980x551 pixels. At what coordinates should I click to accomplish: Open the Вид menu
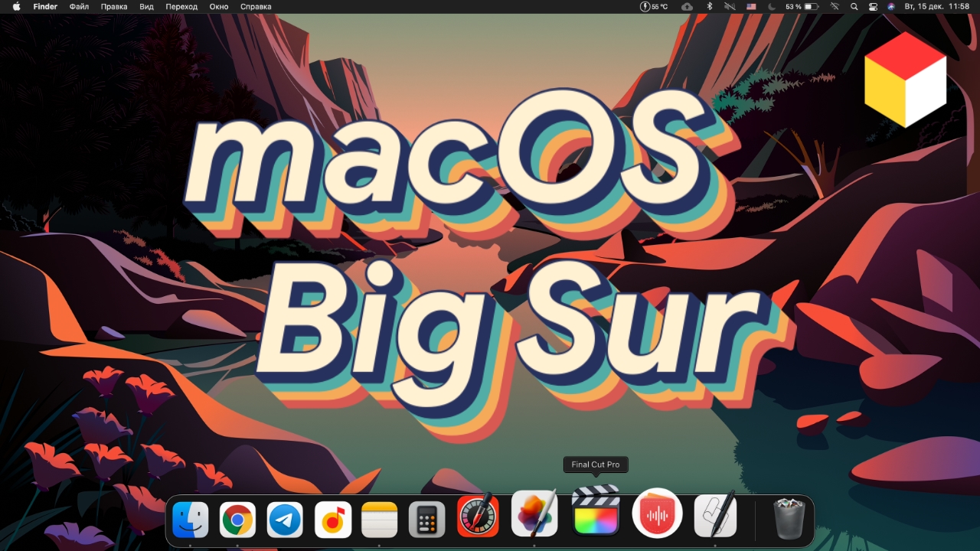coord(146,6)
